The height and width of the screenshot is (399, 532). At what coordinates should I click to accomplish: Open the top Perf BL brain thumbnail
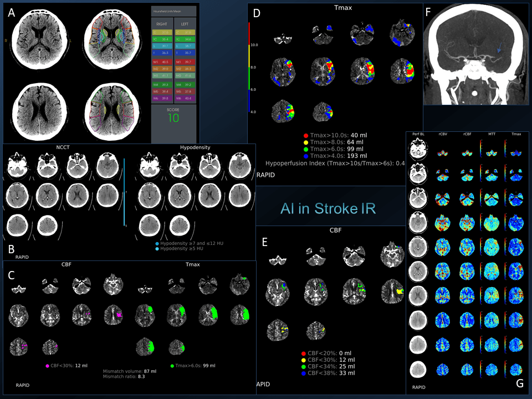[x=418, y=150]
